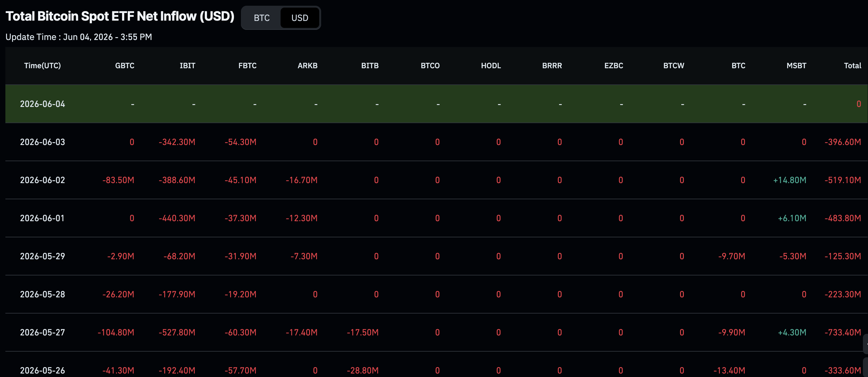
Task: Click the BITB column header
Action: point(370,65)
